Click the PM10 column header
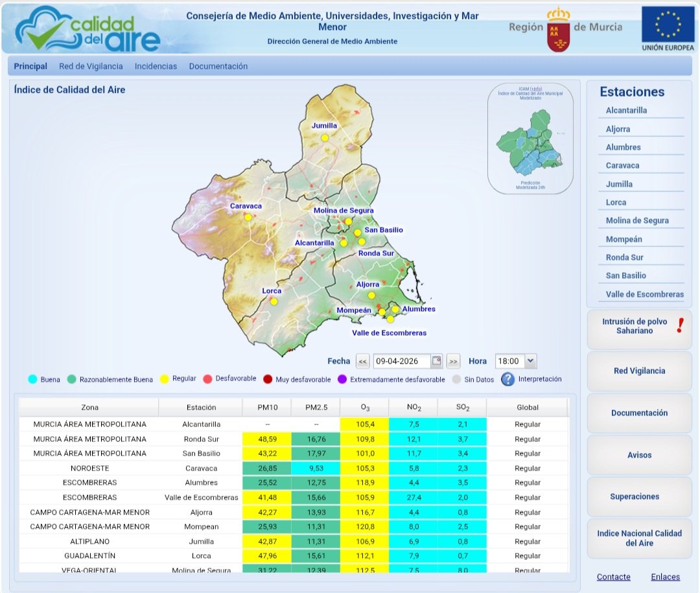The width and height of the screenshot is (700, 593). 268,407
